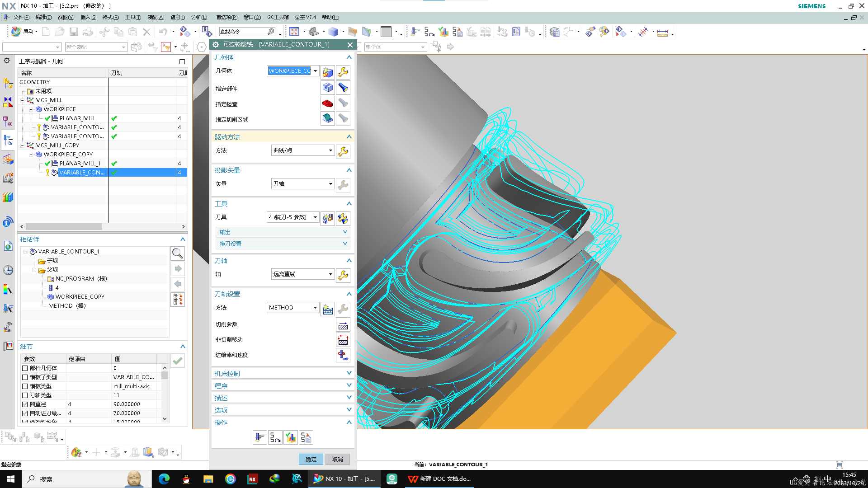Click details panel scroll down arrow
The height and width of the screenshot is (488, 868).
tap(165, 419)
